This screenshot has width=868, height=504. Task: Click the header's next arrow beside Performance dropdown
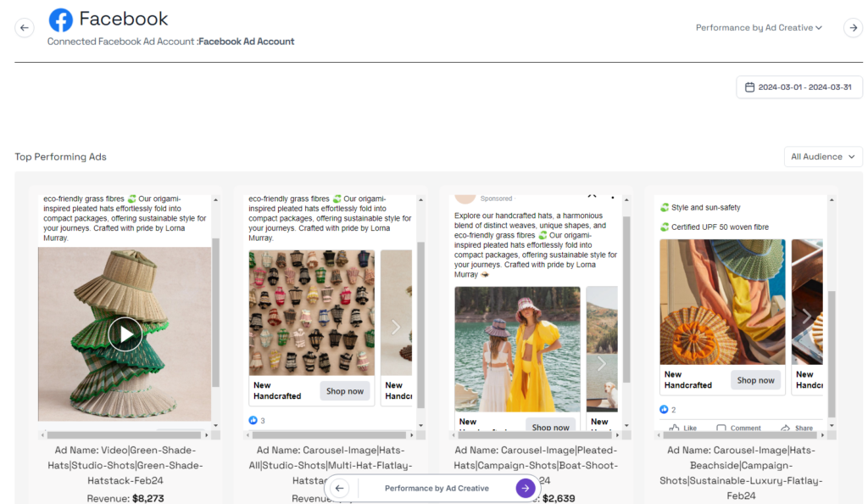point(853,28)
